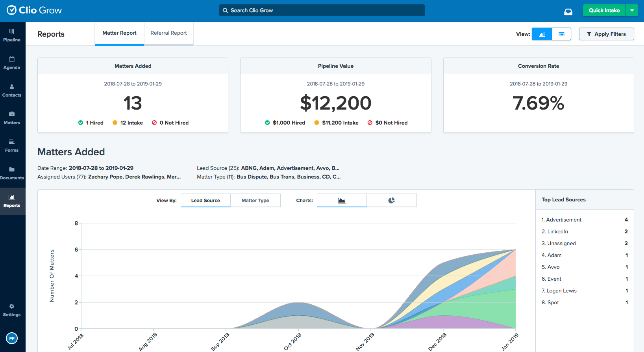Click the Apply Filters button

(x=606, y=34)
